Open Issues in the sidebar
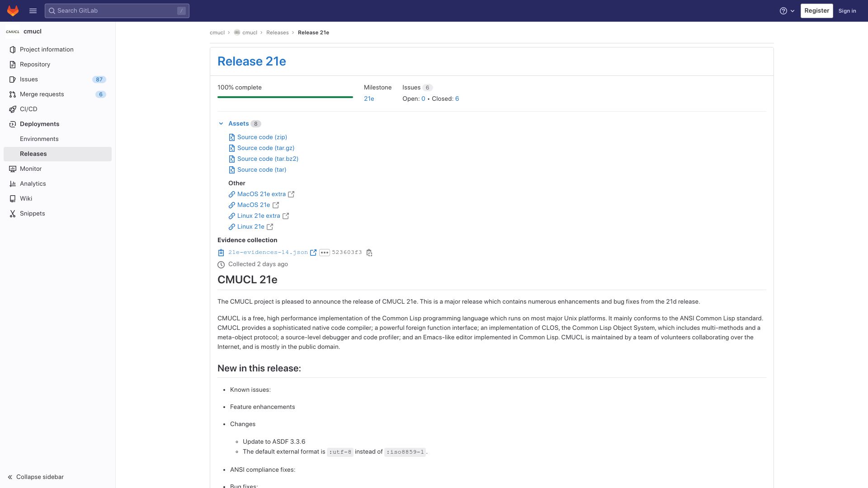Image resolution: width=868 pixels, height=488 pixels. (x=57, y=80)
